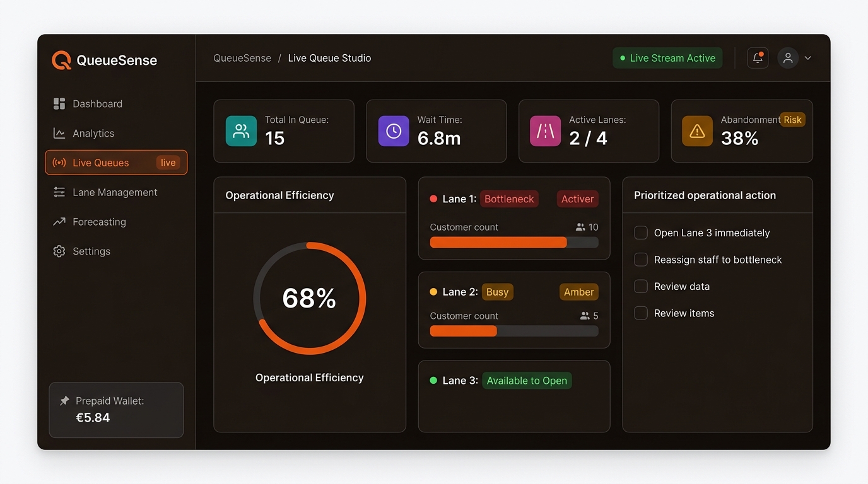Viewport: 868px width, 484px height.
Task: Open the Lane Management sliders icon
Action: pyautogui.click(x=59, y=192)
